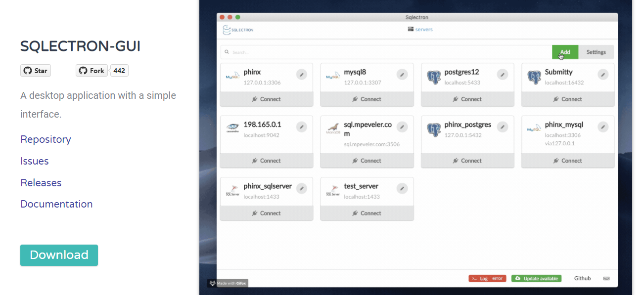
Task: Click the green Add button
Action: pyautogui.click(x=565, y=52)
